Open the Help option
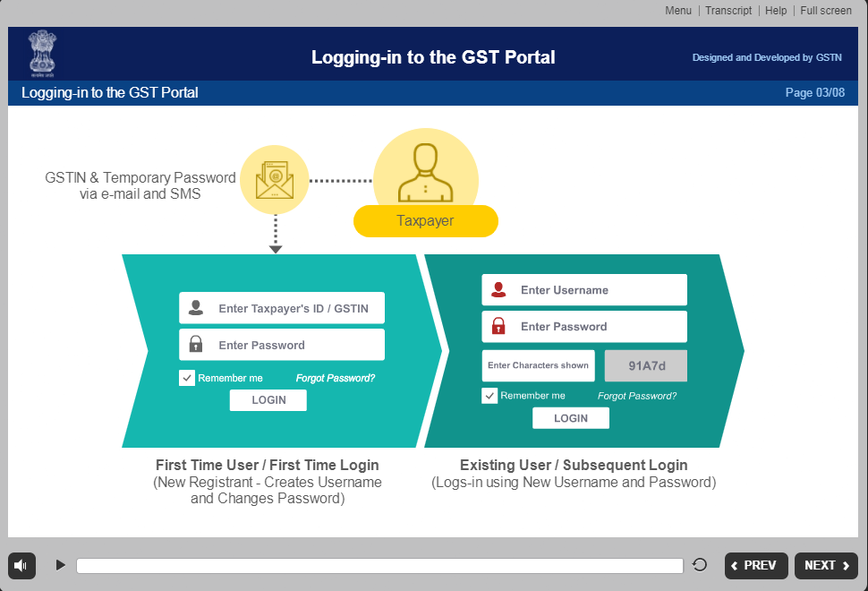Image resolution: width=868 pixels, height=591 pixels. [x=776, y=11]
